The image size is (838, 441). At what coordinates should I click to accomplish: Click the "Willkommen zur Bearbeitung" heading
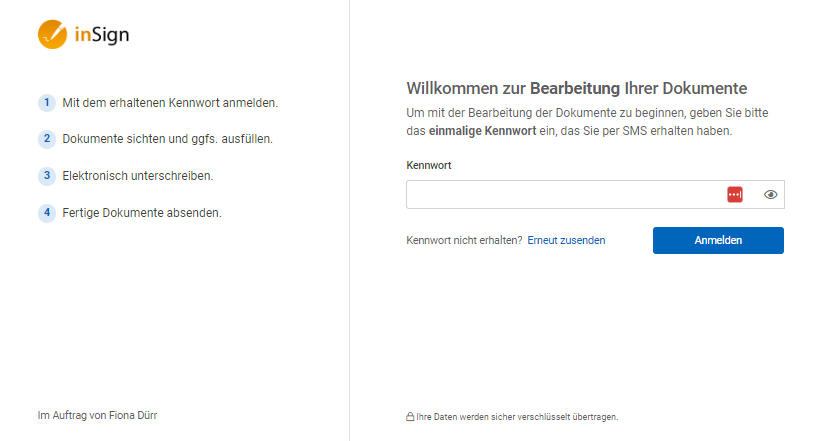pyautogui.click(x=577, y=88)
